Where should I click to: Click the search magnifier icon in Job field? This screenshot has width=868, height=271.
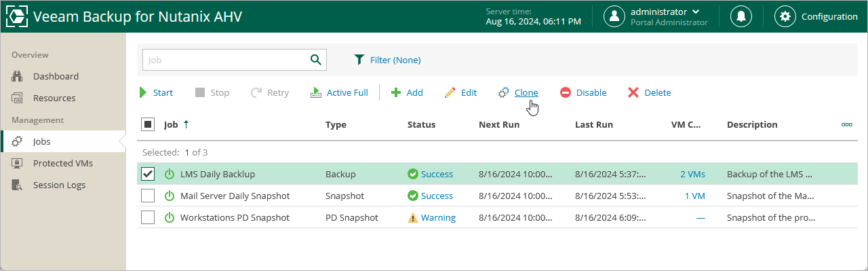click(315, 60)
